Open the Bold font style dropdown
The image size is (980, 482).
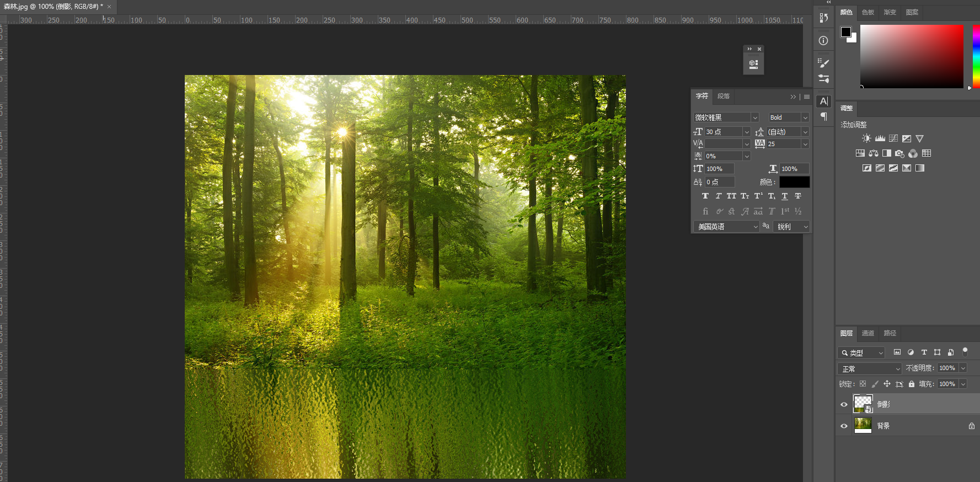pyautogui.click(x=805, y=117)
